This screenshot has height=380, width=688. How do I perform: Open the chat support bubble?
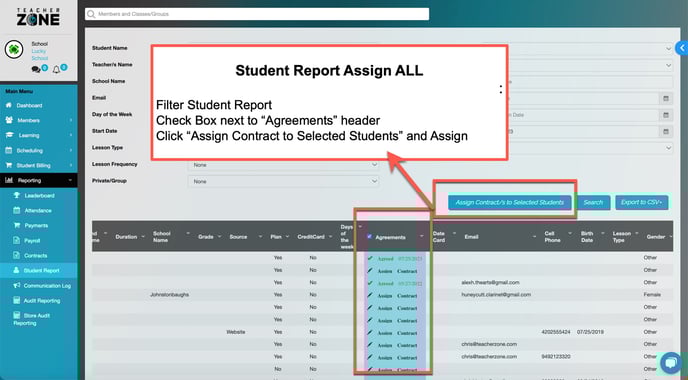[670, 363]
